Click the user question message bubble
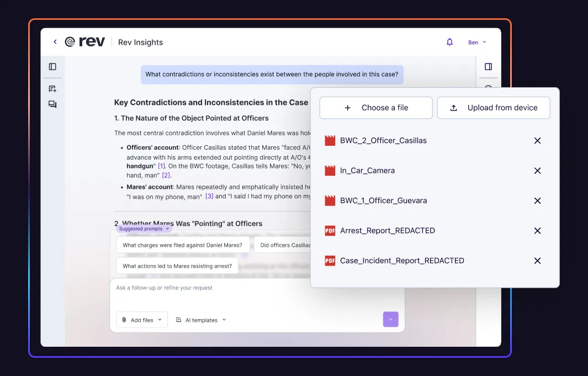Screen dimensions: 588x376 pyautogui.click(x=272, y=74)
